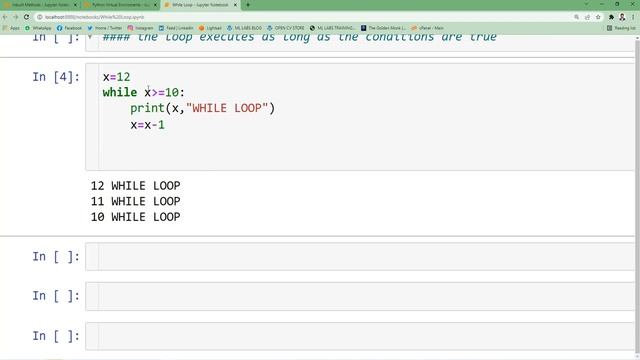Click output line 10 WHILE LOOP
The image size is (640, 360).
pos(136,217)
